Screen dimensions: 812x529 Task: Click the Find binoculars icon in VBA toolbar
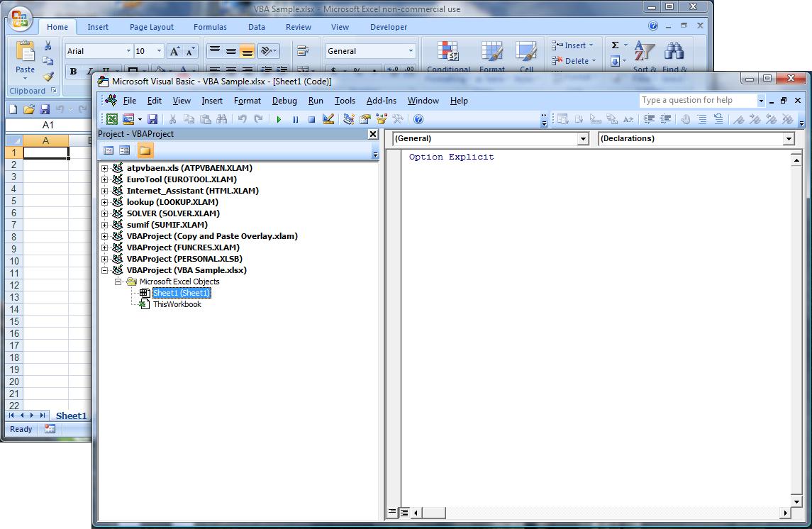tap(222, 120)
